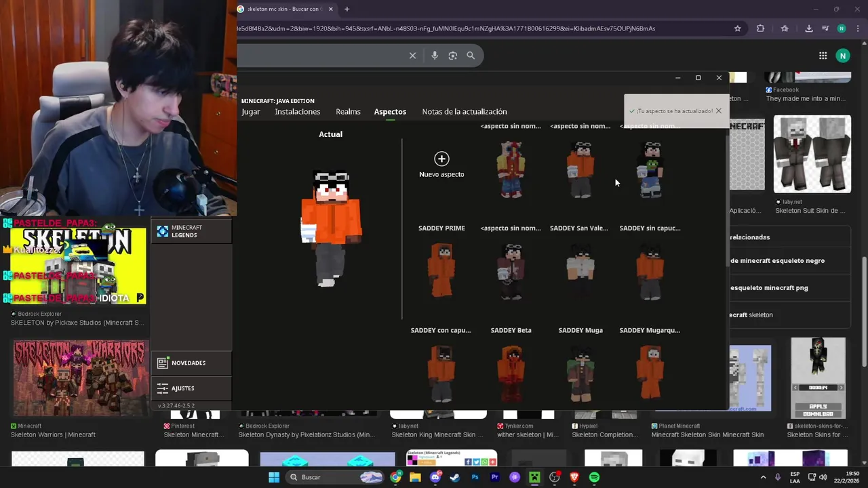Open Spotify from the taskbar
The height and width of the screenshot is (488, 868).
594,477
